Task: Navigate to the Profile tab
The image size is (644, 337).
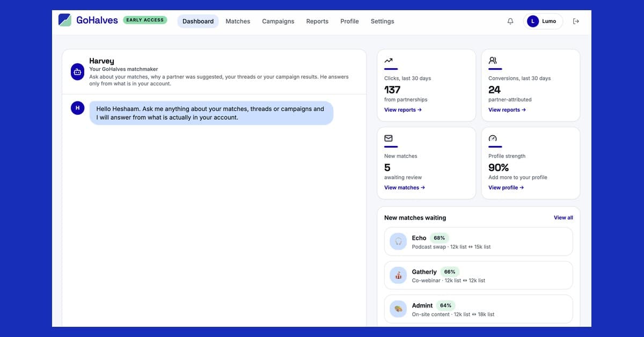Action: (x=349, y=21)
